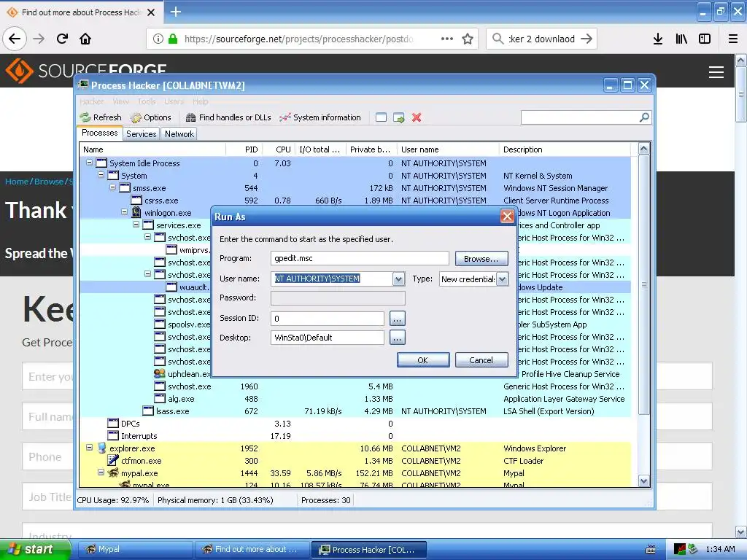Open the Hacker menu
This screenshot has height=560, width=747.
[91, 101]
